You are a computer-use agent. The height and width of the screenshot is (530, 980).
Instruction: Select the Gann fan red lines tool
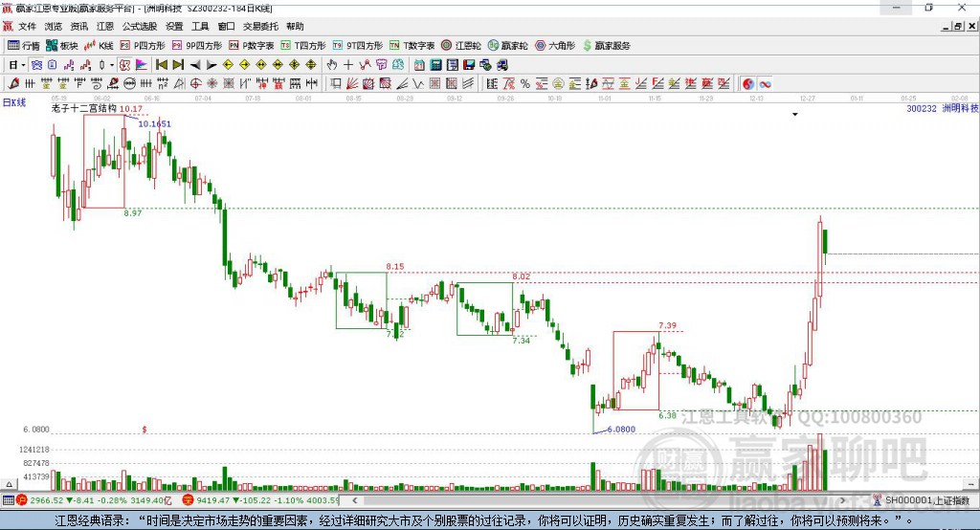pos(352,84)
